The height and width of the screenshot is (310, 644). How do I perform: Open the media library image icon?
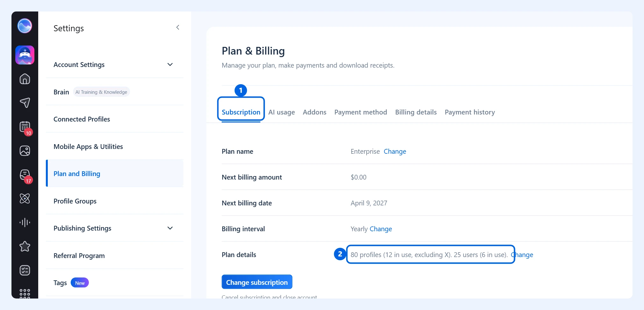pyautogui.click(x=25, y=151)
